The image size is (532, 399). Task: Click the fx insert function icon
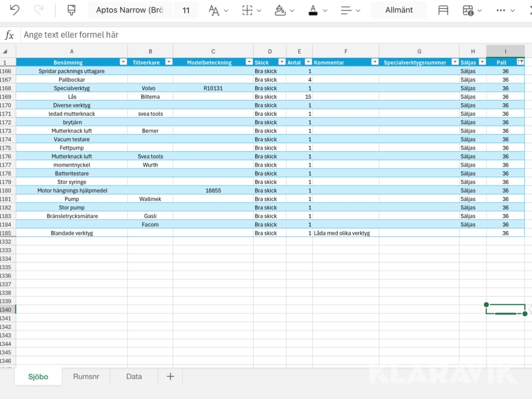(x=9, y=35)
